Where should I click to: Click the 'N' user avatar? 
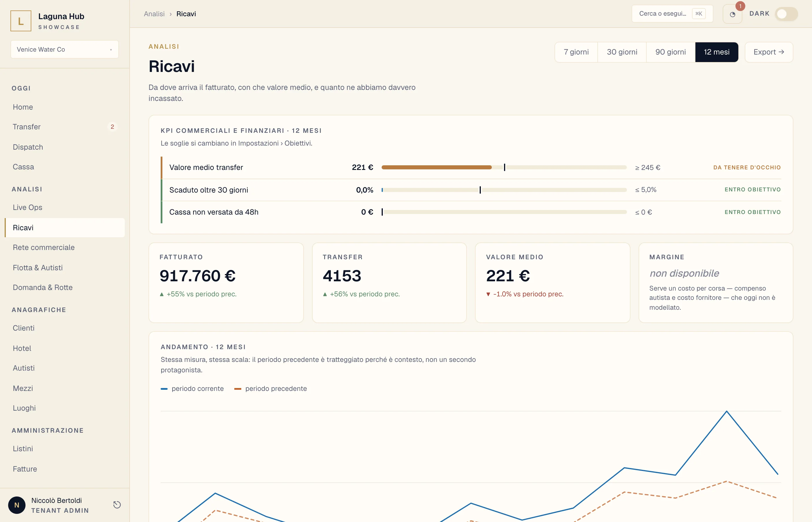(x=17, y=505)
